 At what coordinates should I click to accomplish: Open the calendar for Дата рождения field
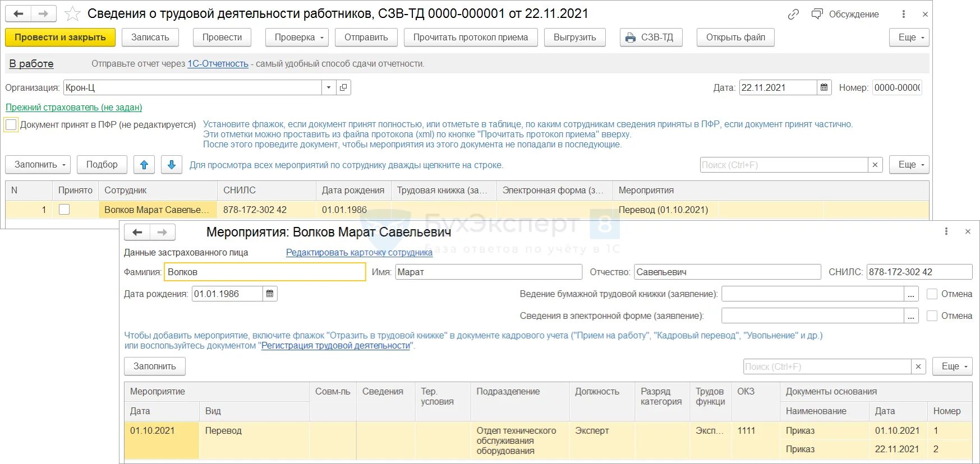[x=270, y=294]
